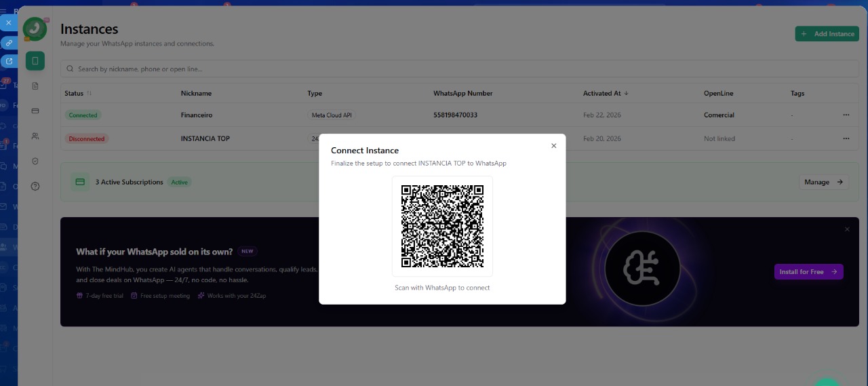Open the help question mark icon
868x386 pixels.
(x=35, y=187)
